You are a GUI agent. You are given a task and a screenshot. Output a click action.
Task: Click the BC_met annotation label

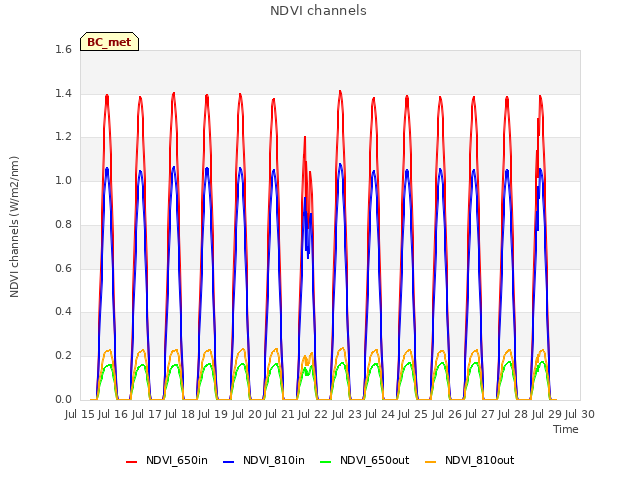[x=109, y=42]
